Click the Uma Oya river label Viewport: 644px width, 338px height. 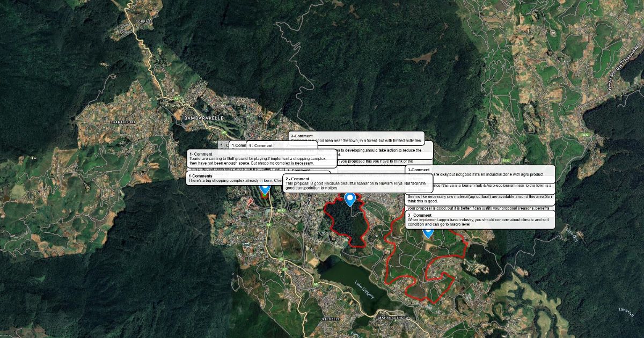626,311
